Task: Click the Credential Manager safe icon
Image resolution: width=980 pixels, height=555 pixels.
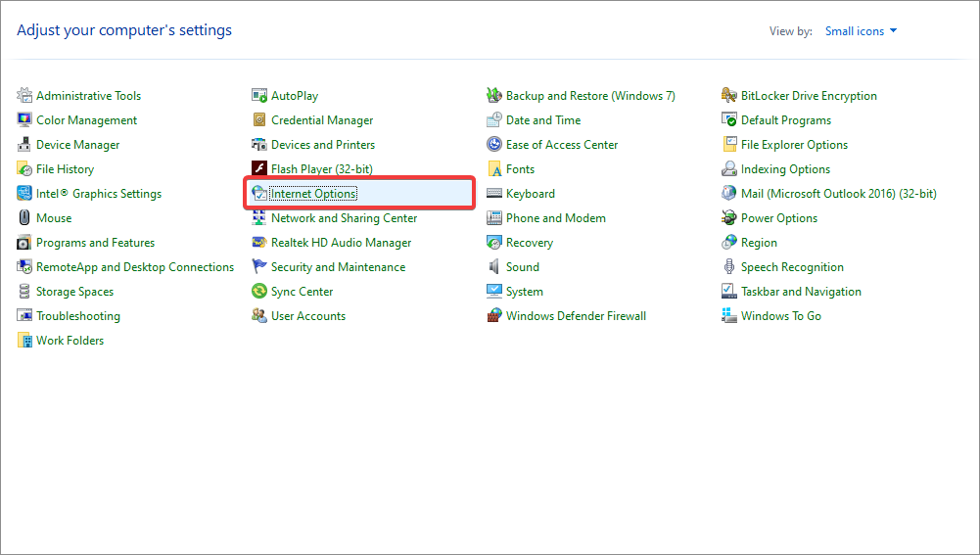Action: click(x=259, y=119)
